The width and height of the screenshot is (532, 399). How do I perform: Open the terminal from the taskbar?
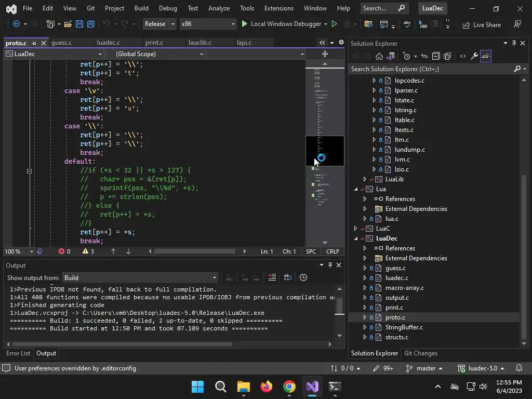point(335,387)
